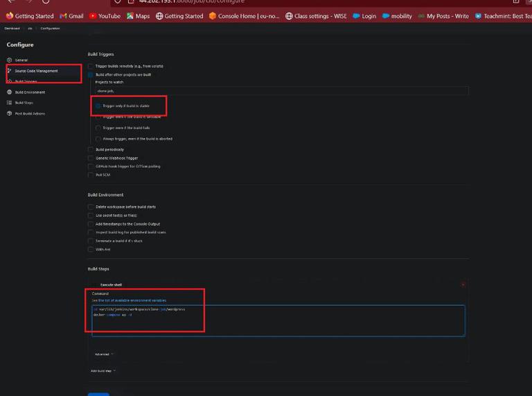532x396 pixels.
Task: Click the Build Steps section heading
Action: tap(98, 269)
